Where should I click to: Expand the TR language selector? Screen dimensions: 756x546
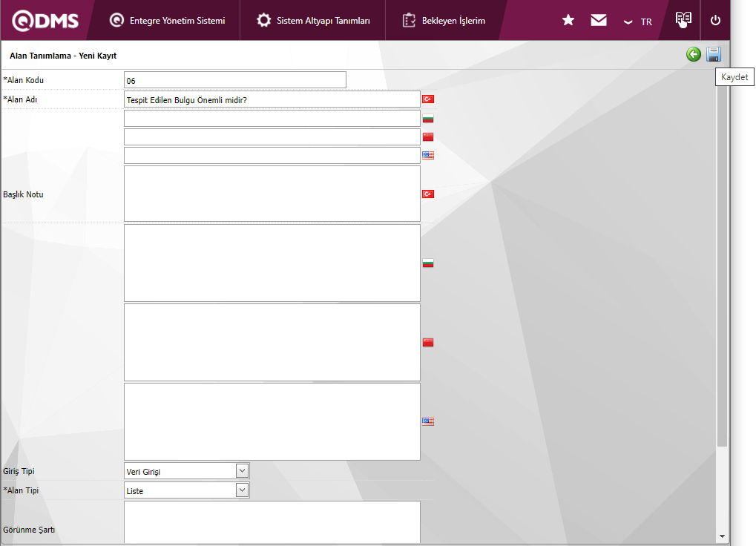638,22
